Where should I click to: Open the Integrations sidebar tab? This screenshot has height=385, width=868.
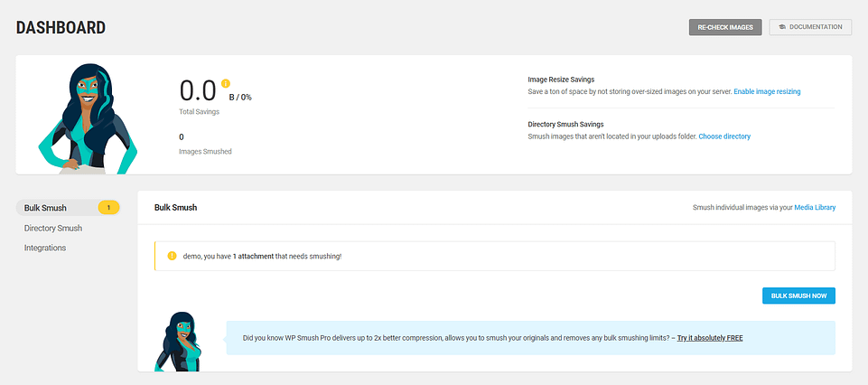coord(45,248)
